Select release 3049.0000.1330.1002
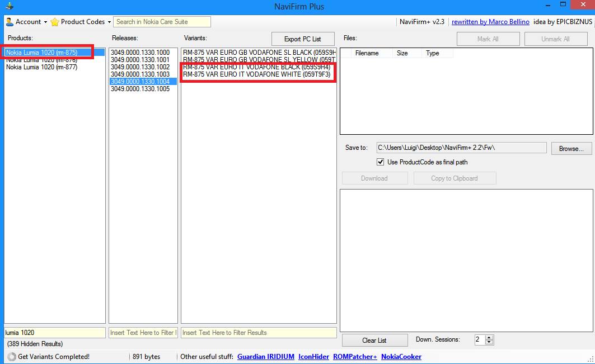The height and width of the screenshot is (364, 595). pyautogui.click(x=143, y=67)
